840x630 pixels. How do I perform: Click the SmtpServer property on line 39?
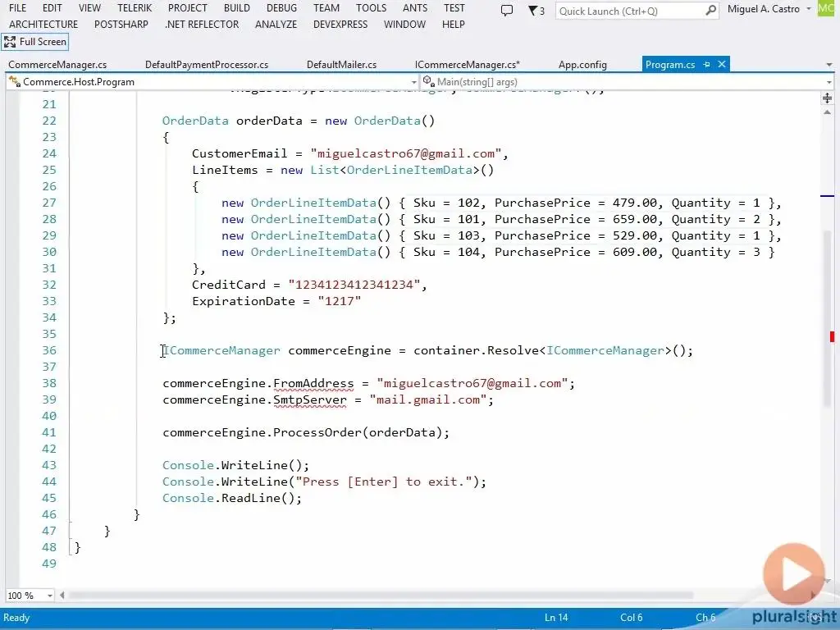[x=309, y=399]
